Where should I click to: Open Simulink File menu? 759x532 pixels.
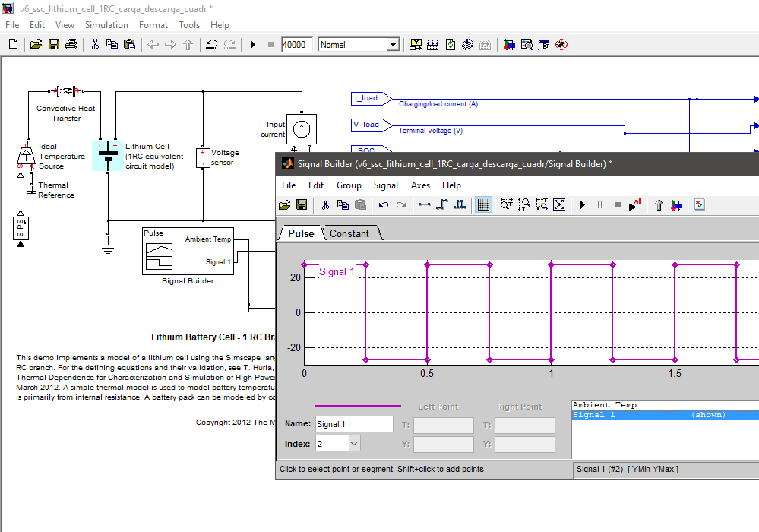tap(12, 24)
